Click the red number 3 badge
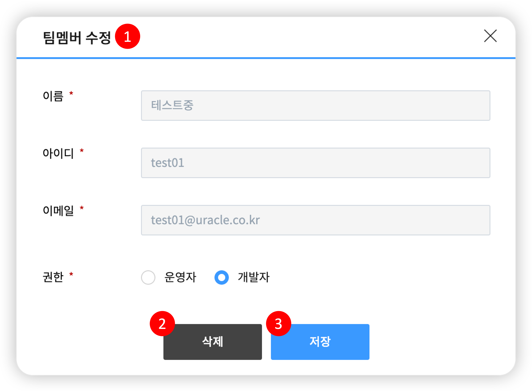Screen dimensions: 532x392 click(279, 323)
